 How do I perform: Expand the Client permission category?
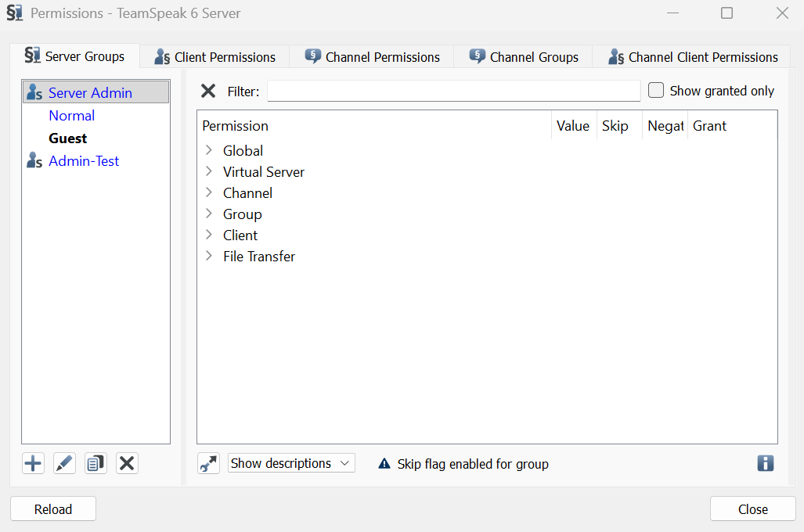[209, 235]
